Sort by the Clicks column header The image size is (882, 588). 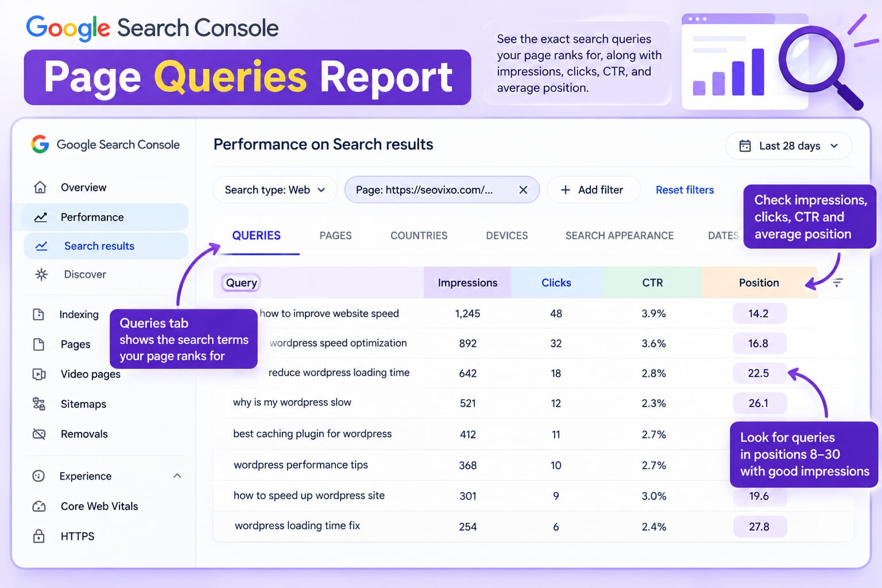pos(556,283)
